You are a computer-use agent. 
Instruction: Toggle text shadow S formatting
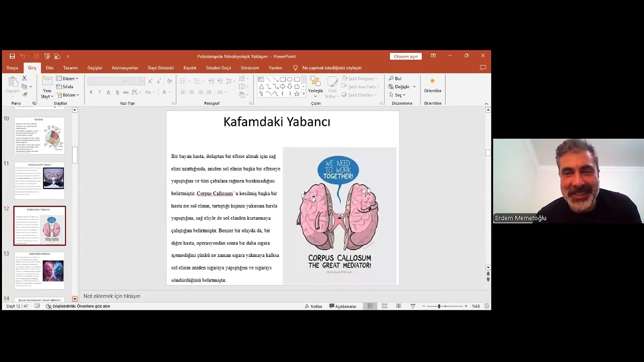(x=117, y=92)
